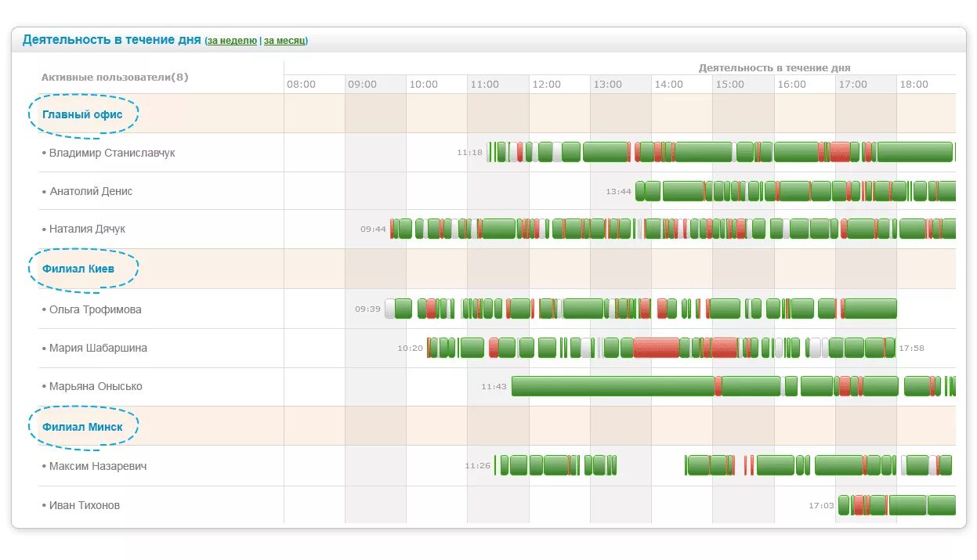
Task: Open user Наталия Дячук
Action: (x=87, y=229)
